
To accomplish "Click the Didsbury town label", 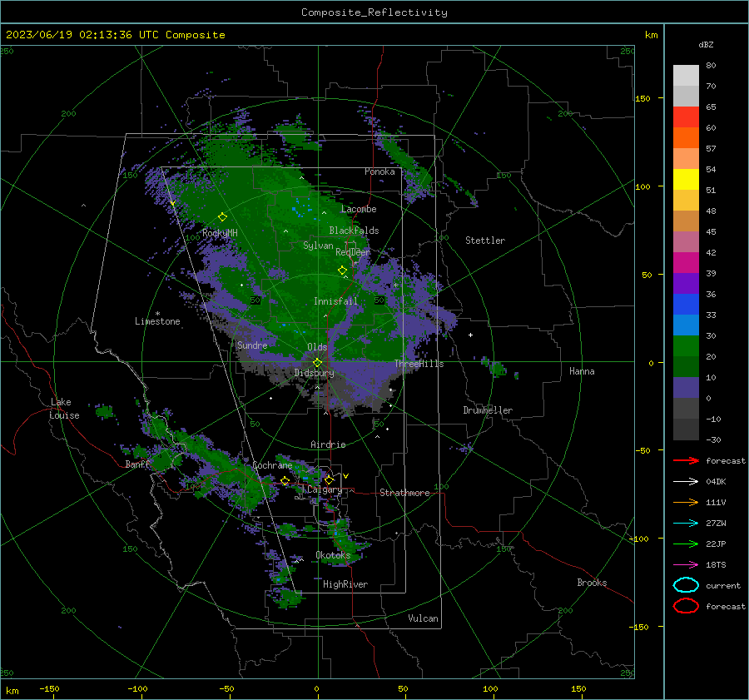I will (x=314, y=373).
